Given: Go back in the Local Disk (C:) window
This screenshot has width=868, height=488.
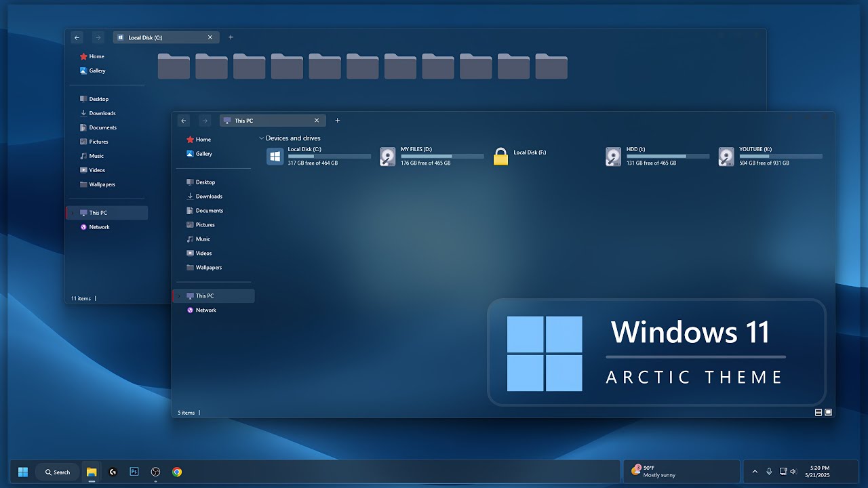Looking at the screenshot, I should click(x=77, y=37).
